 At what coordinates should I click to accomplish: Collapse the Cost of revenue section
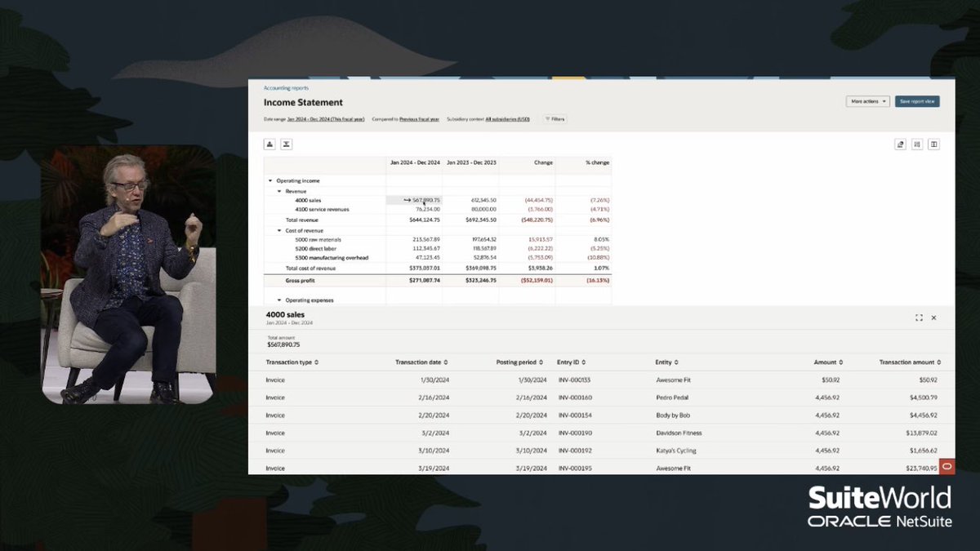278,230
